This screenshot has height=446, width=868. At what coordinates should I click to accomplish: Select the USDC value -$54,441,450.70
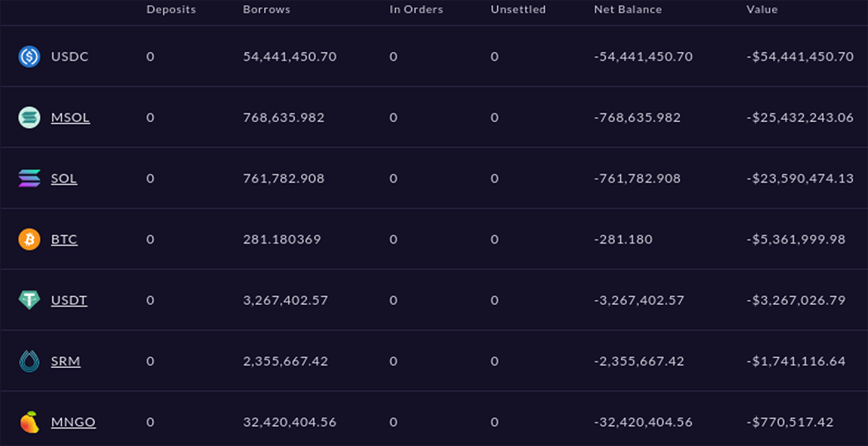(800, 56)
